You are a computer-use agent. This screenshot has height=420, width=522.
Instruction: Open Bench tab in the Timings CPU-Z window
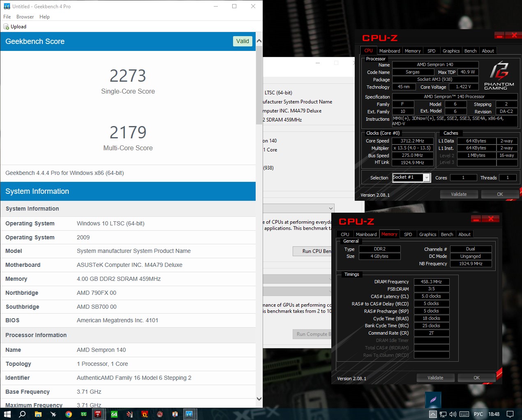point(447,234)
